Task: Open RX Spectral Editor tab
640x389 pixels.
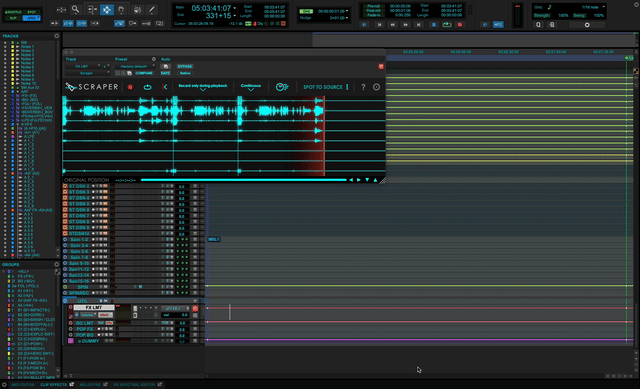Action: (134, 385)
